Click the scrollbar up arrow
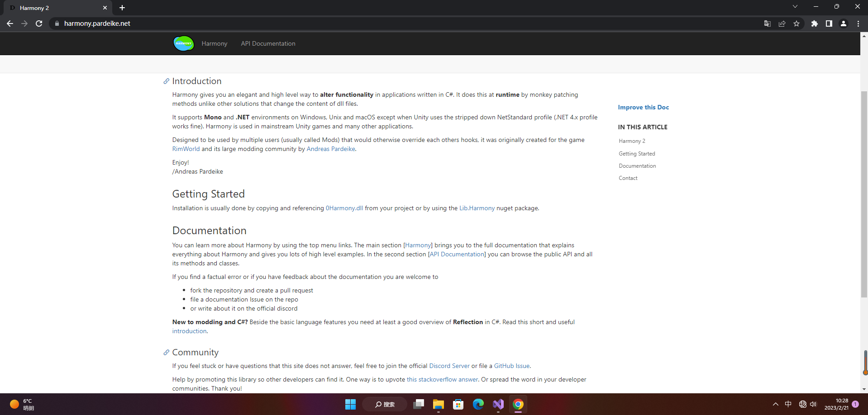This screenshot has height=415, width=868. tap(864, 36)
